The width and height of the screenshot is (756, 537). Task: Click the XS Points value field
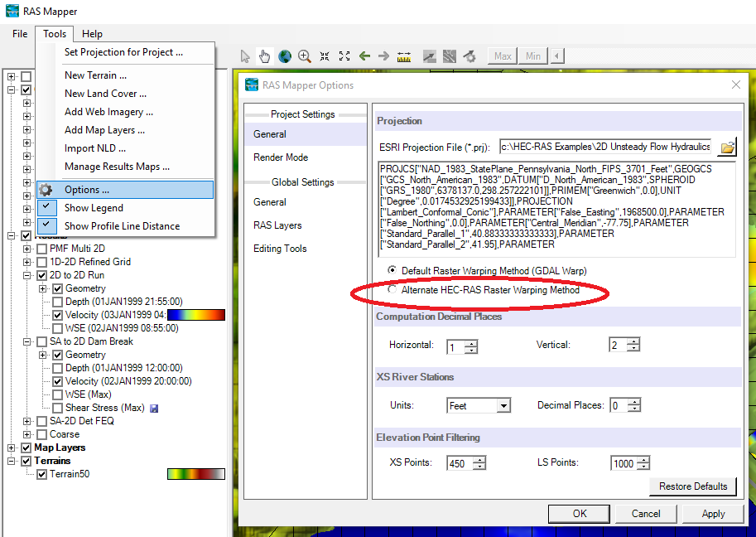(x=460, y=464)
